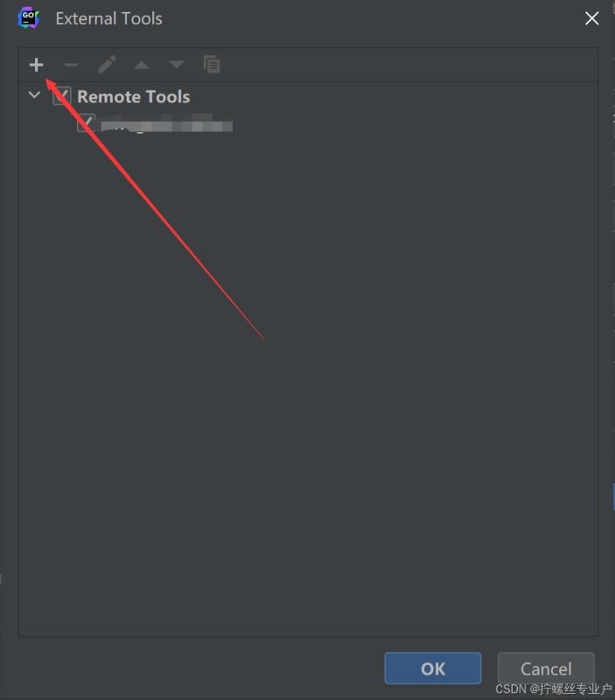Image resolution: width=615 pixels, height=700 pixels.
Task: Toggle the blurred tool entry's checkbox
Action: pyautogui.click(x=86, y=123)
